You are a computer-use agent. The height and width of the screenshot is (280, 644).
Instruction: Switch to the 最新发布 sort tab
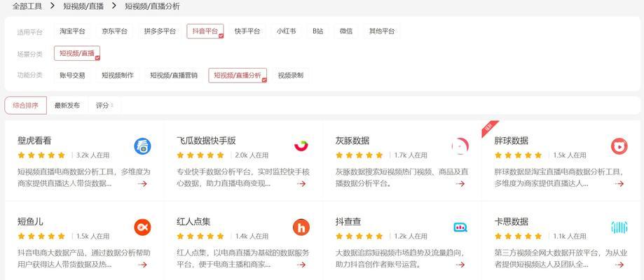67,106
